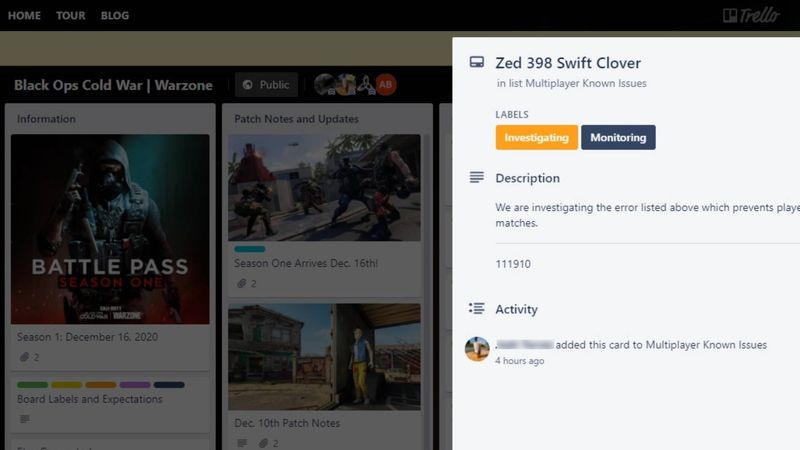Click the 111910 text in the description
Image resolution: width=800 pixels, height=450 pixels.
click(513, 264)
